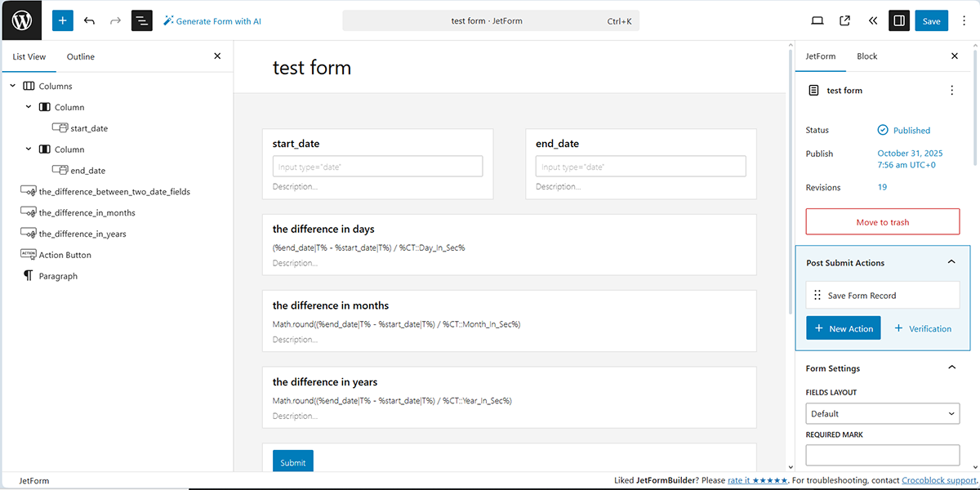Change the Published status
Viewport: 980px width, 490px height.
(x=903, y=130)
